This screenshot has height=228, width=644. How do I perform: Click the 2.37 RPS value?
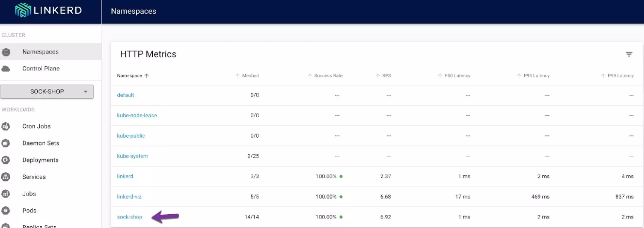click(386, 176)
